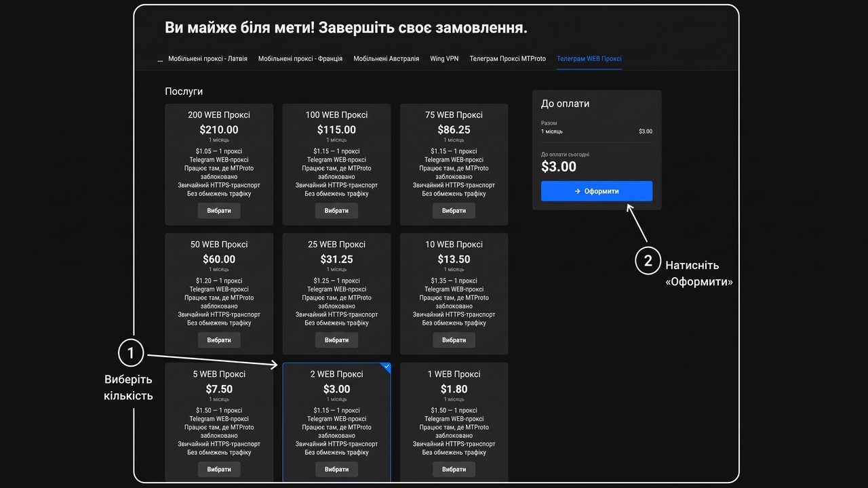Click Вибрати under 200 WEB Проксі
This screenshot has height=488, width=868.
tap(219, 211)
